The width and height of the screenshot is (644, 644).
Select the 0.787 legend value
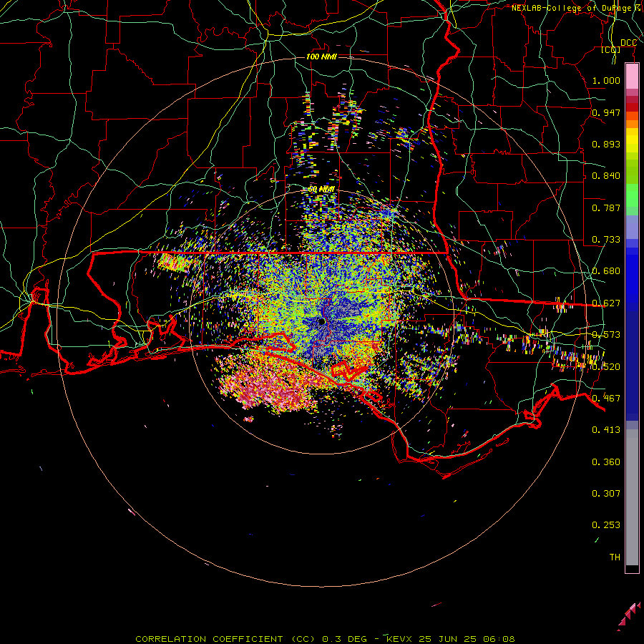pos(606,208)
